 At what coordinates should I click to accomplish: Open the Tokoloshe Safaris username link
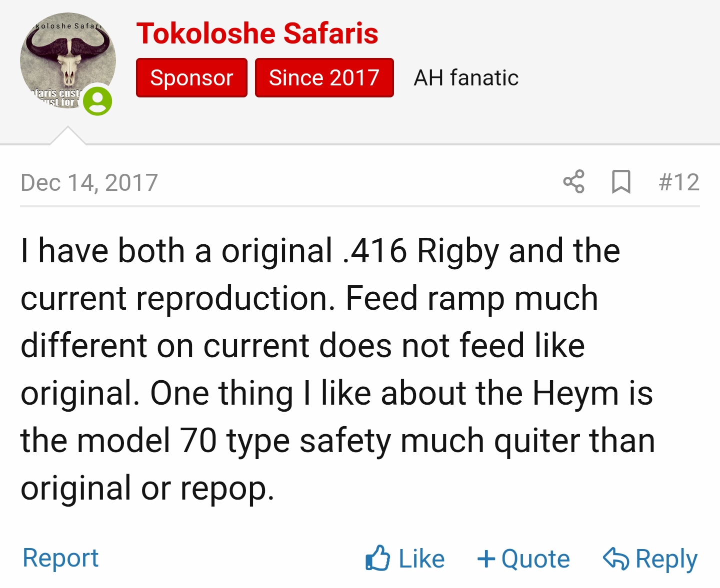click(257, 33)
